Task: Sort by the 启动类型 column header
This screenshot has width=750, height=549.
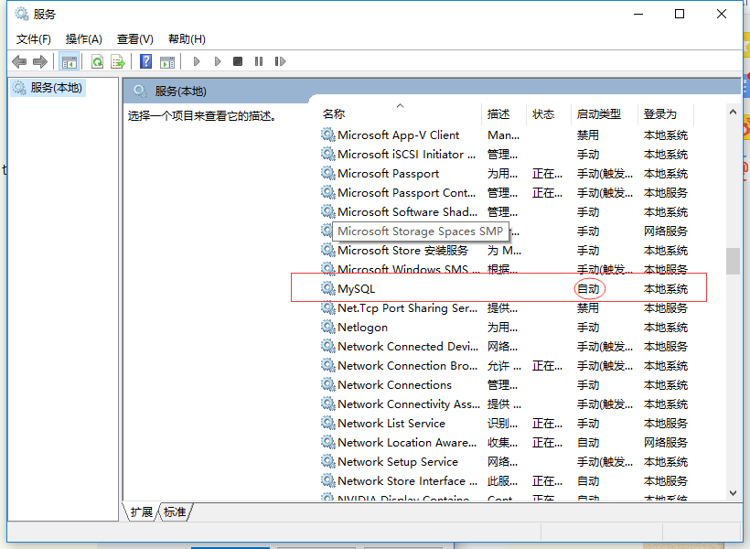Action: point(604,114)
